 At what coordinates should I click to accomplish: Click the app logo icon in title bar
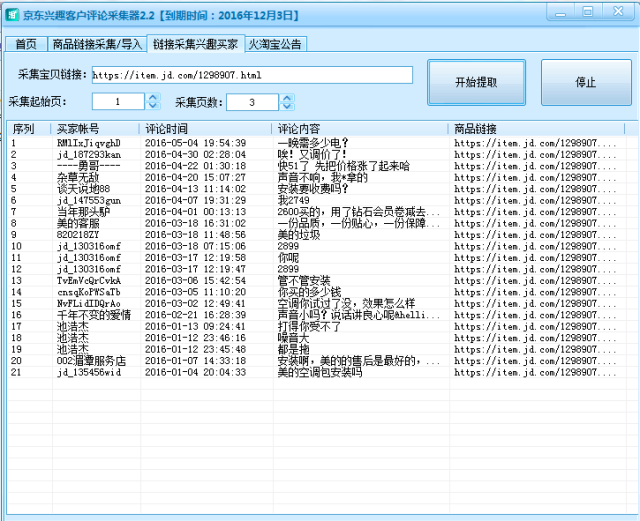click(12, 15)
